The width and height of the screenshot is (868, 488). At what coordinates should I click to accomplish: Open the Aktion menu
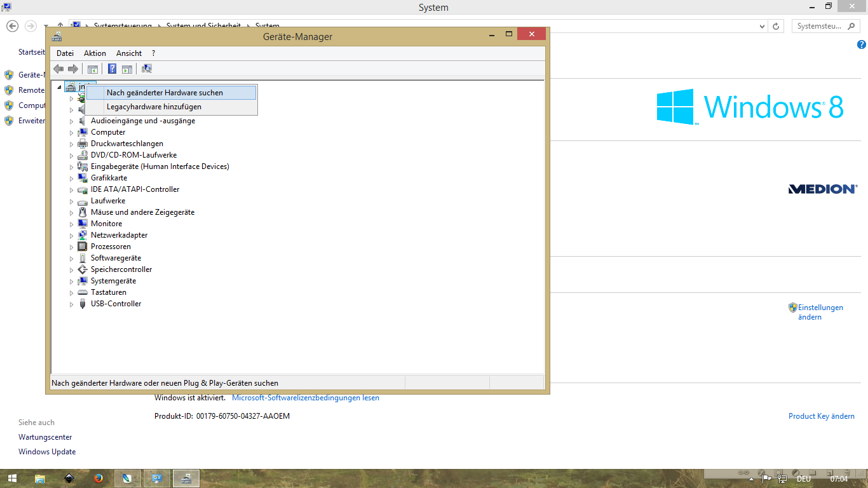(95, 53)
